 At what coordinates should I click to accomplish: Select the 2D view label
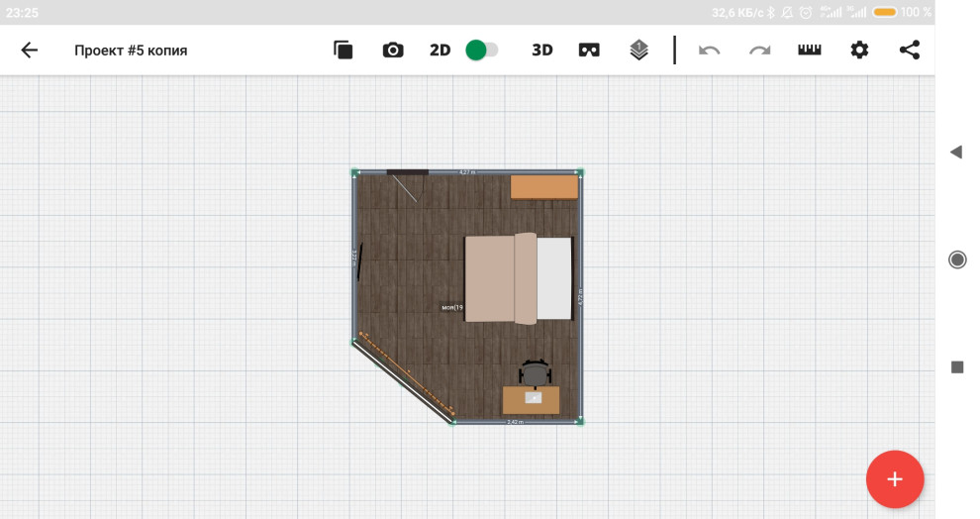pyautogui.click(x=440, y=51)
